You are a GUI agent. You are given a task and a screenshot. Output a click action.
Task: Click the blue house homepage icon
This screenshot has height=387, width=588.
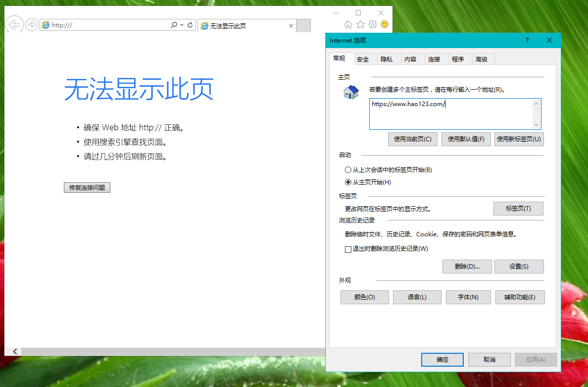351,92
